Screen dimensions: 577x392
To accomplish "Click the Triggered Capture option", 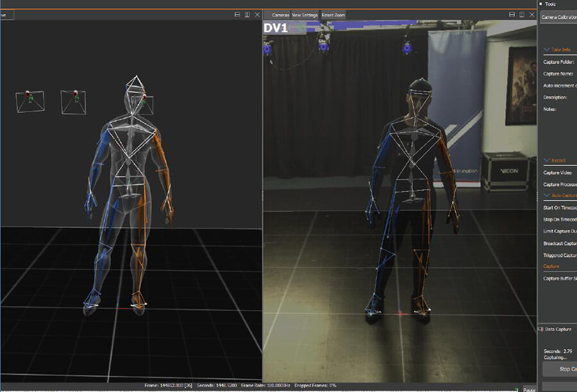I will point(560,255).
